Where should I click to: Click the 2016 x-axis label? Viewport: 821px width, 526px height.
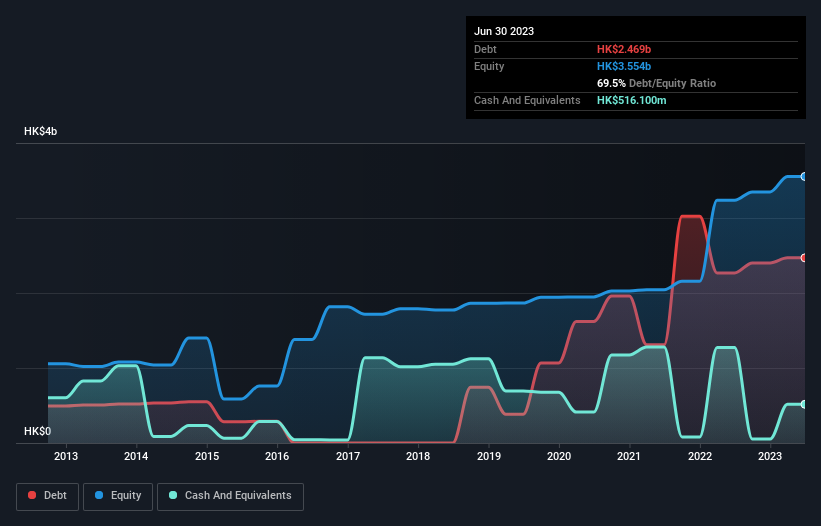click(277, 456)
